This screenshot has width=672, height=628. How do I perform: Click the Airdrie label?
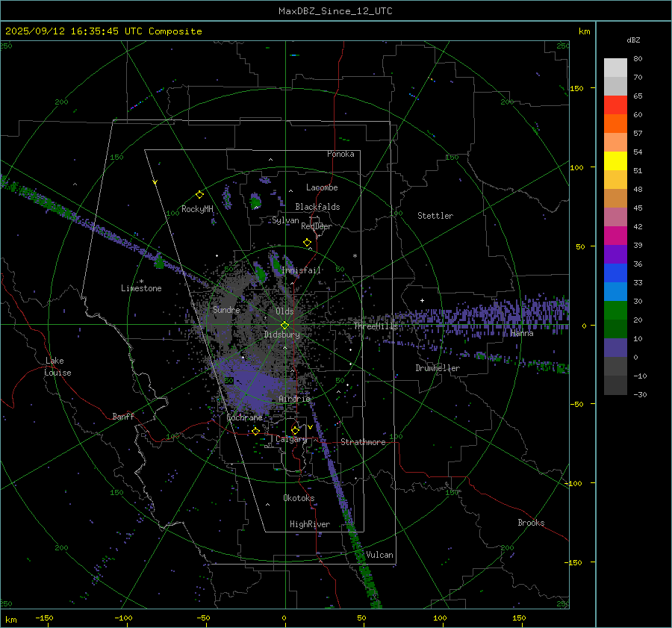(294, 399)
